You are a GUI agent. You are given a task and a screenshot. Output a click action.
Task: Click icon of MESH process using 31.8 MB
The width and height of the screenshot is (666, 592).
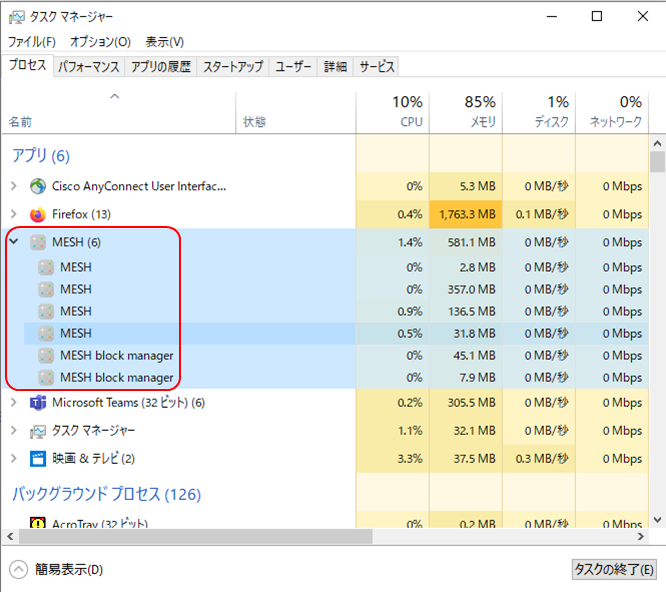pyautogui.click(x=46, y=333)
